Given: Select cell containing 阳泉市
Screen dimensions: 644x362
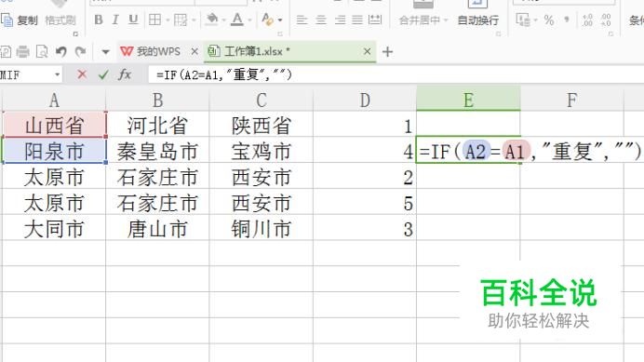Looking at the screenshot, I should (54, 151).
